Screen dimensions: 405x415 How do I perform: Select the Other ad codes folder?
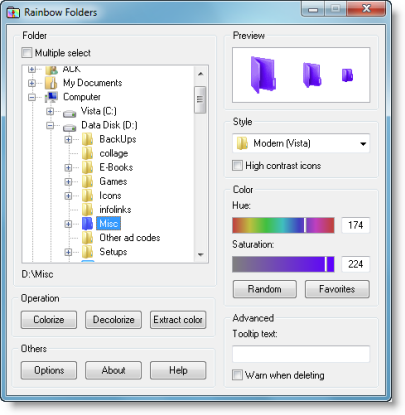(x=130, y=238)
